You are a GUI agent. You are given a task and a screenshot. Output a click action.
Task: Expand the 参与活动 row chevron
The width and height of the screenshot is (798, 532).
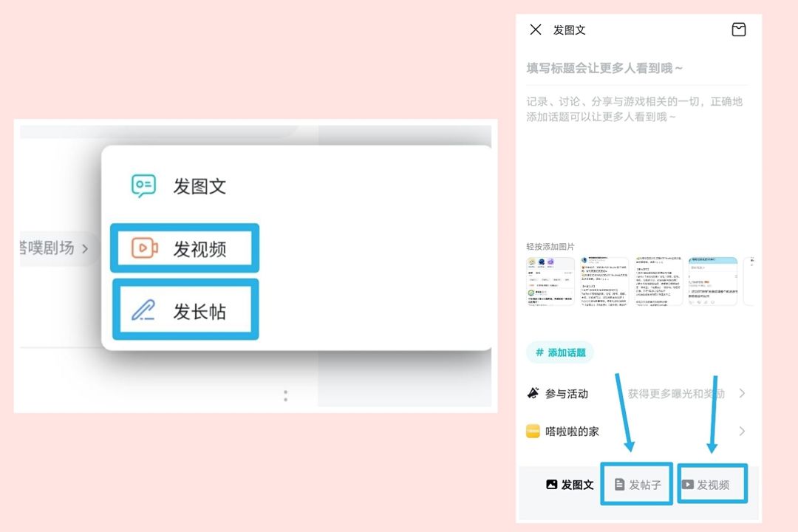tap(742, 393)
